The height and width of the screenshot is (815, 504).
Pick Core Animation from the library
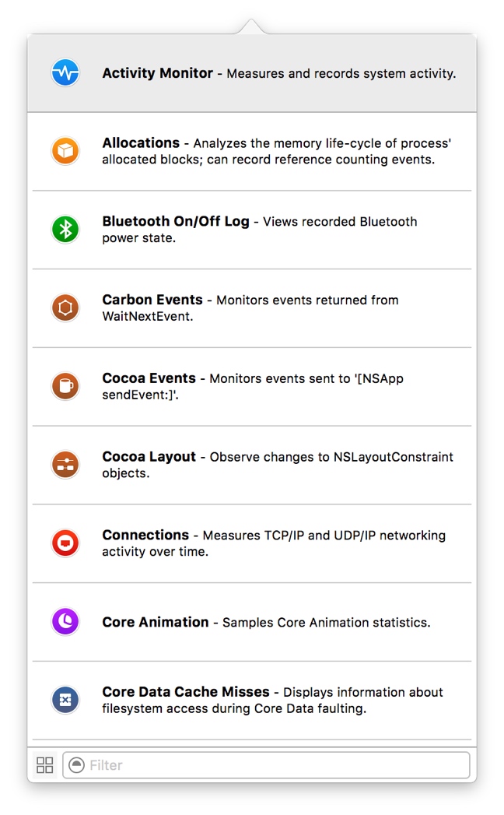[156, 623]
